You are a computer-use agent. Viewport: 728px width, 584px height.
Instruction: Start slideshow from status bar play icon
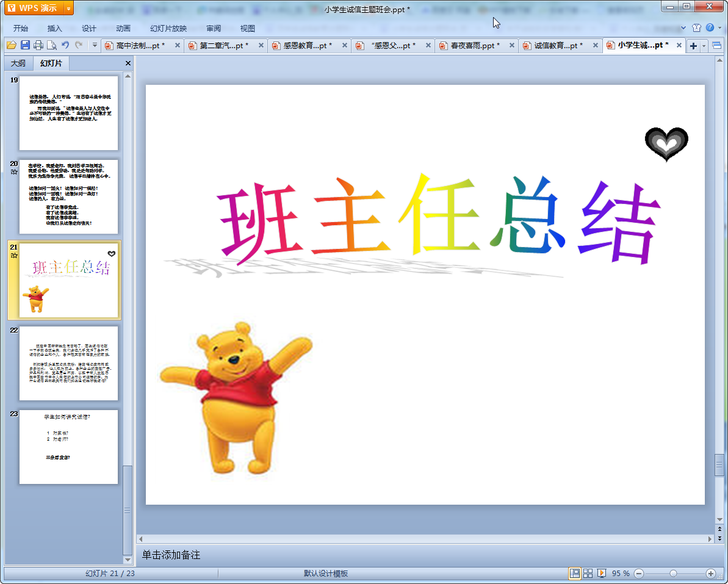click(x=601, y=574)
